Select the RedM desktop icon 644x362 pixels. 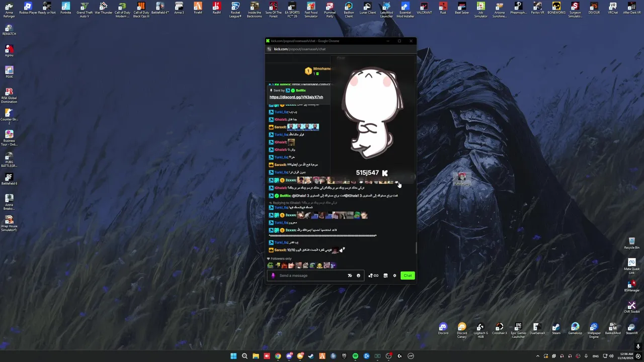coord(216,8)
